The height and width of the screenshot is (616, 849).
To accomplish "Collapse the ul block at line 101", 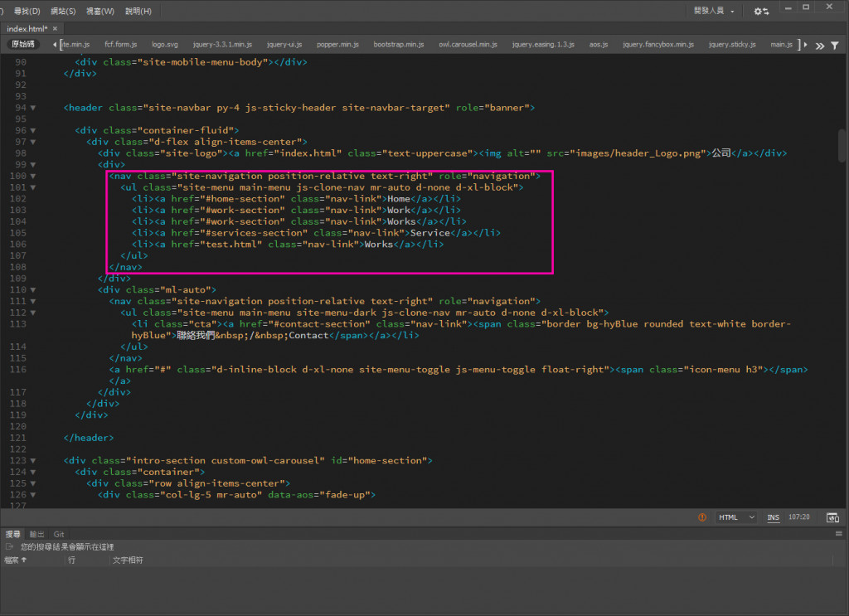I will (33, 187).
